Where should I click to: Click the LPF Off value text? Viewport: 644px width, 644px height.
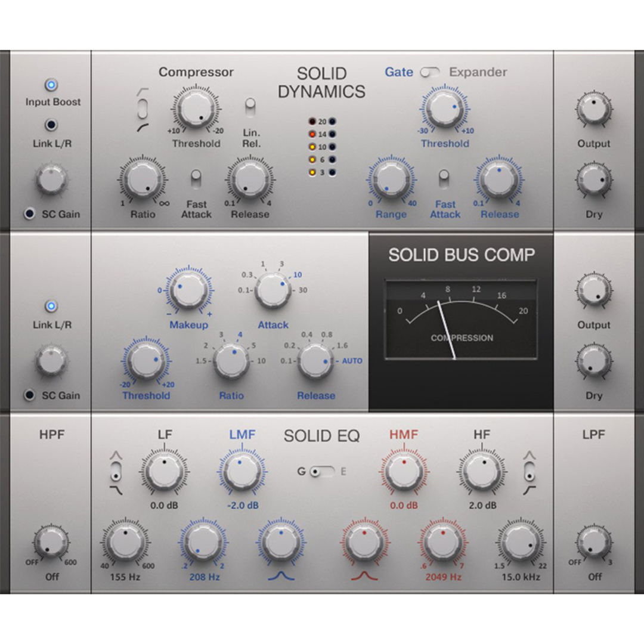[595, 577]
